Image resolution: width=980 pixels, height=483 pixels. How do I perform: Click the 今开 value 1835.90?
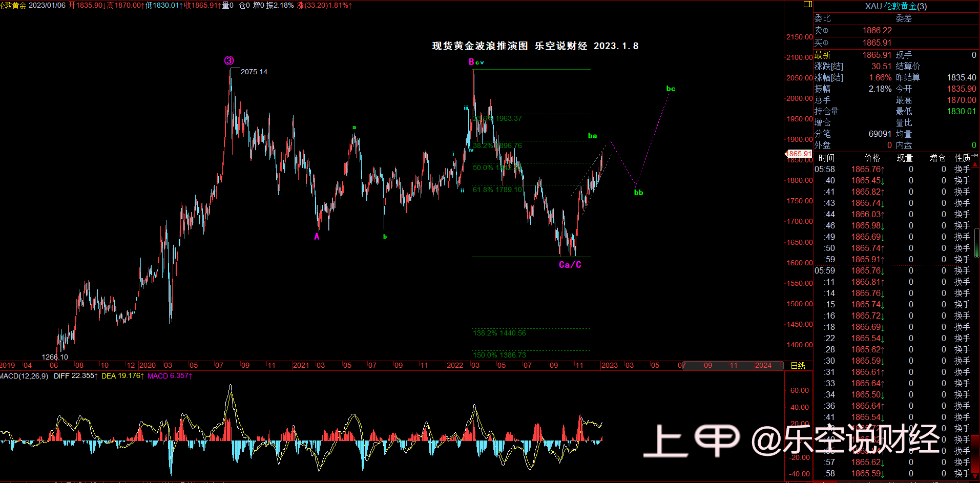[962, 89]
